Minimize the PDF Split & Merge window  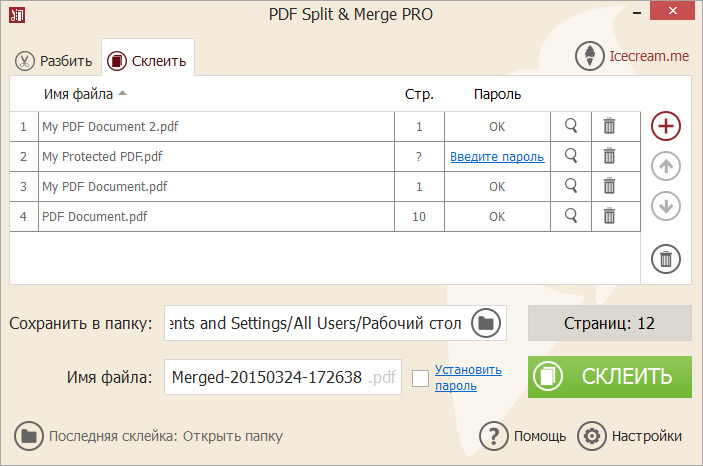pos(637,13)
